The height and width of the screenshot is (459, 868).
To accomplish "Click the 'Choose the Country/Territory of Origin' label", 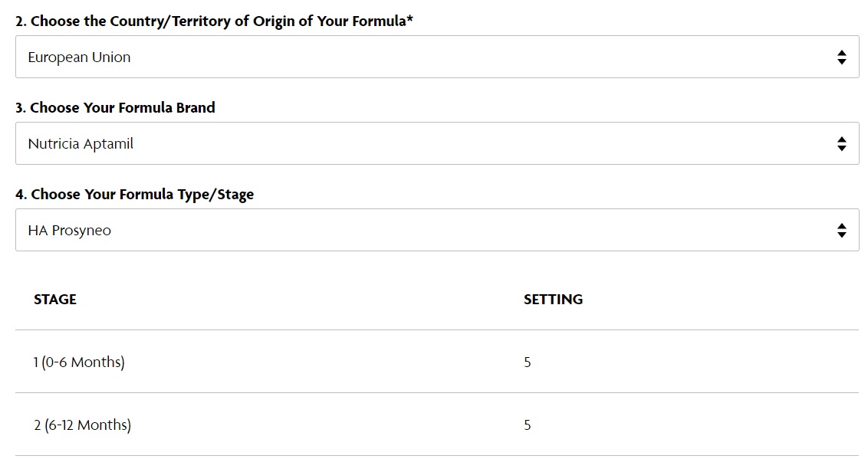I will [x=214, y=21].
